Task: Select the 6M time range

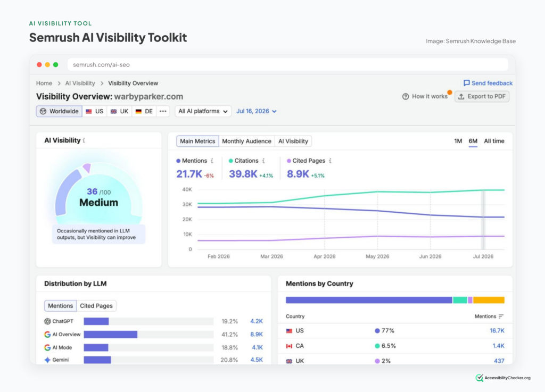Action: [473, 141]
